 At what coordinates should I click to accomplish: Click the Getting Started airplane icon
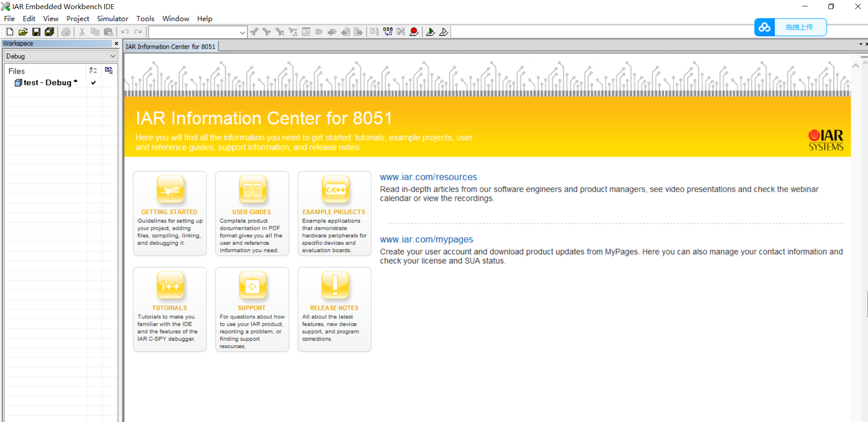click(170, 189)
